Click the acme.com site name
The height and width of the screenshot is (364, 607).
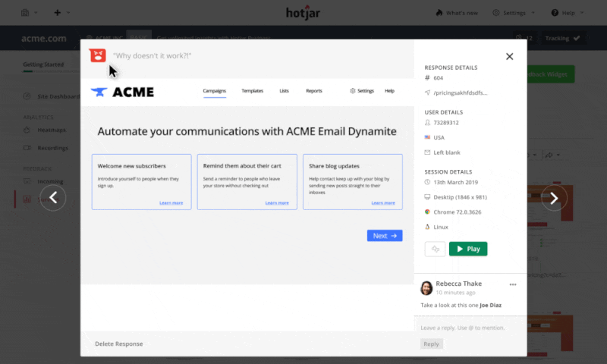44,38
